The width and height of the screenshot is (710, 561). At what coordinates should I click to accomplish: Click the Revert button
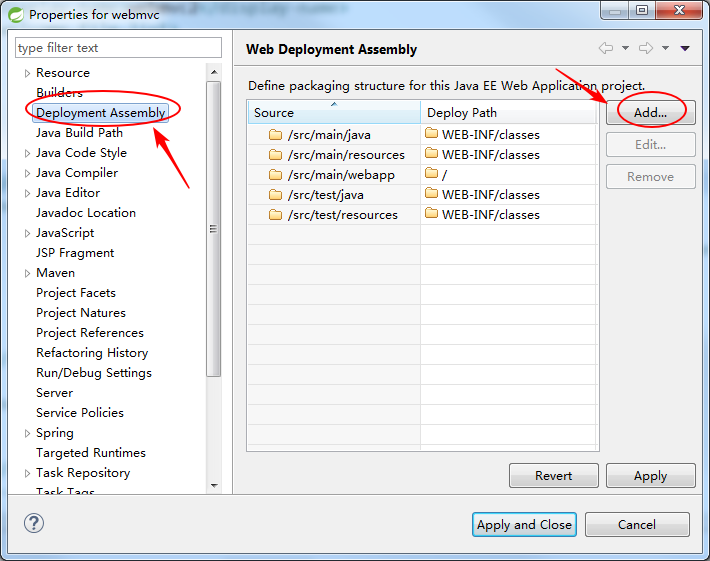553,475
